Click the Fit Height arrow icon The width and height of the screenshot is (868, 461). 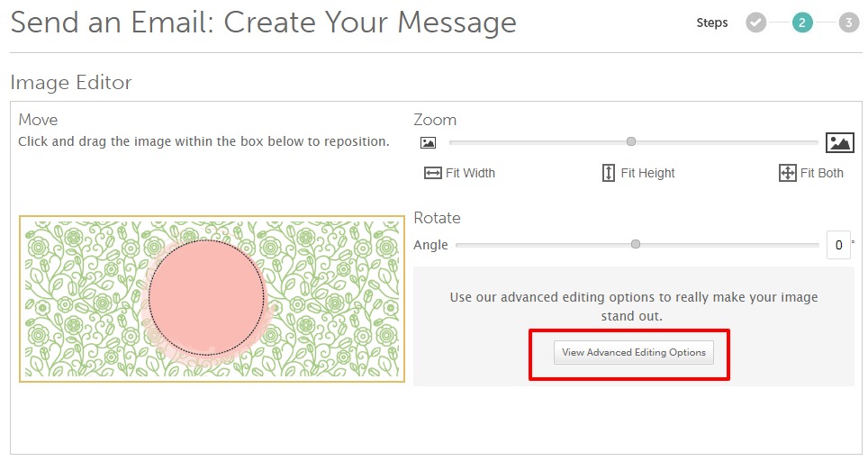608,173
